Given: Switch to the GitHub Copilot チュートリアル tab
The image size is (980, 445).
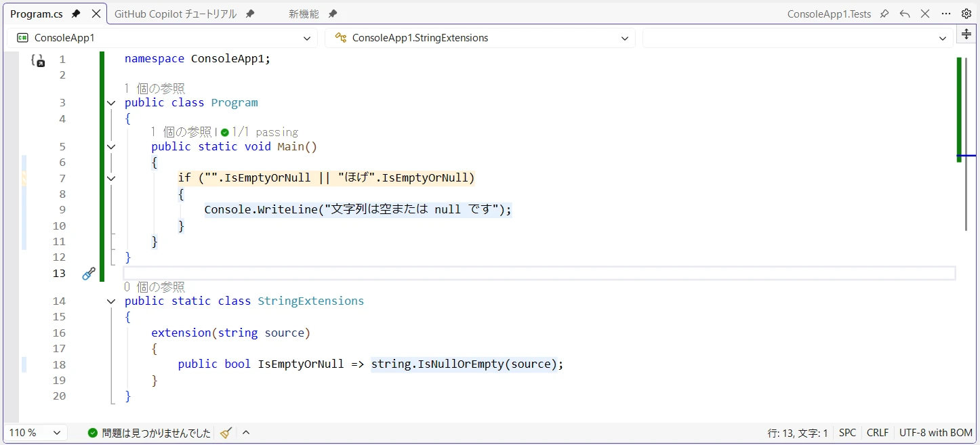Looking at the screenshot, I should click(175, 14).
